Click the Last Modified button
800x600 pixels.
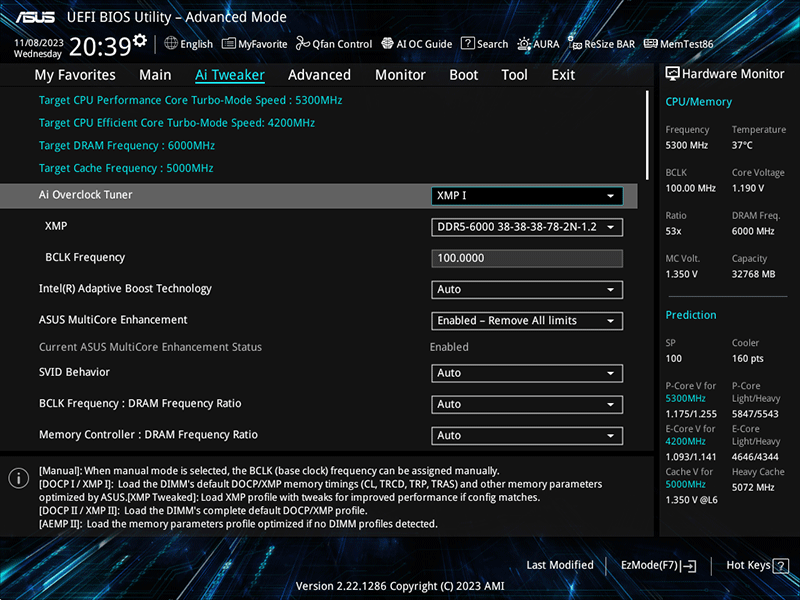click(560, 565)
